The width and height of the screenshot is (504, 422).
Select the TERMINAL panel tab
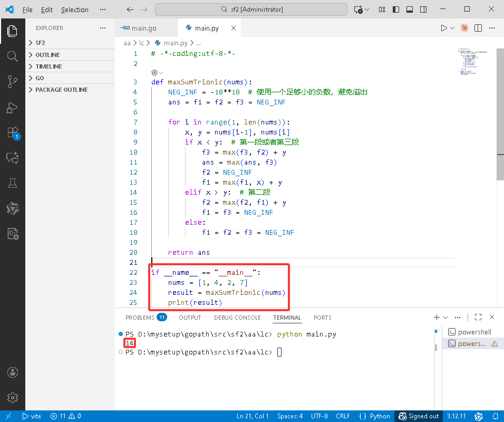(x=287, y=318)
